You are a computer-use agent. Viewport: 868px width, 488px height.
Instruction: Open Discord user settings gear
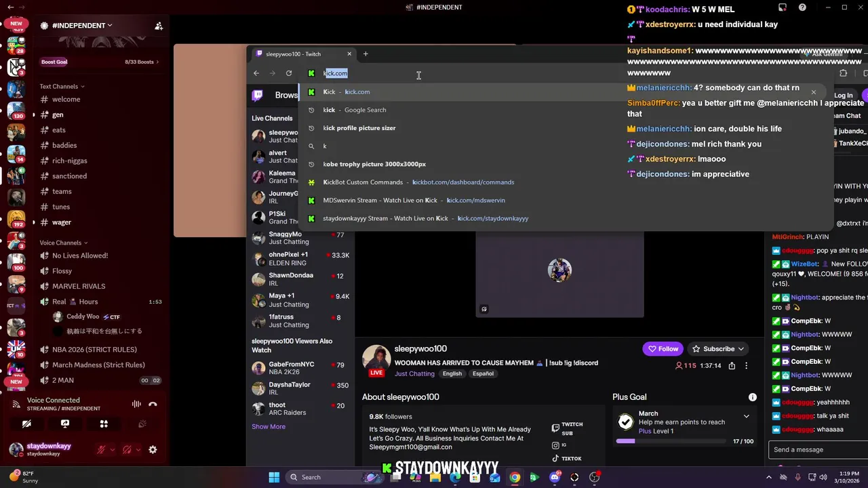pyautogui.click(x=153, y=449)
